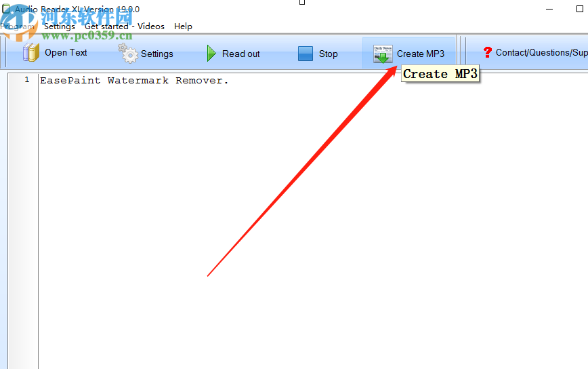The height and width of the screenshot is (369, 588).
Task: Click the Open Text button label
Action: pos(66,52)
